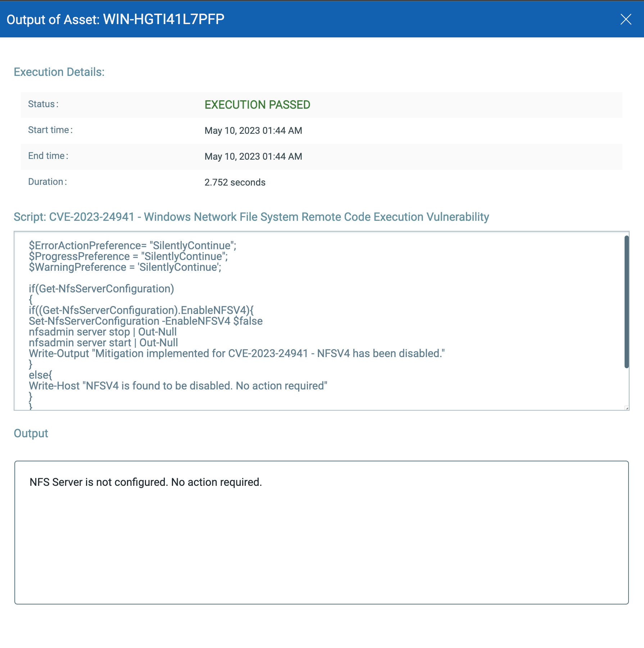
Task: Click the Execution Details heading
Action: 59,72
